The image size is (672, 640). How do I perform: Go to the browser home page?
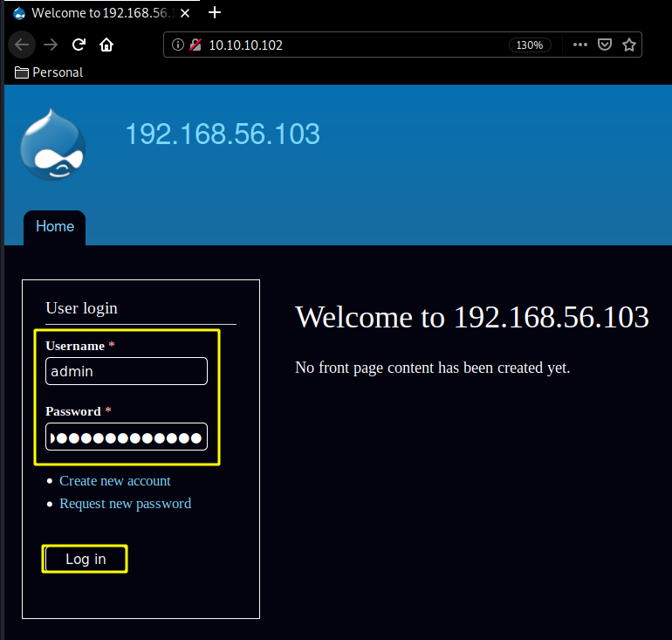click(x=106, y=45)
